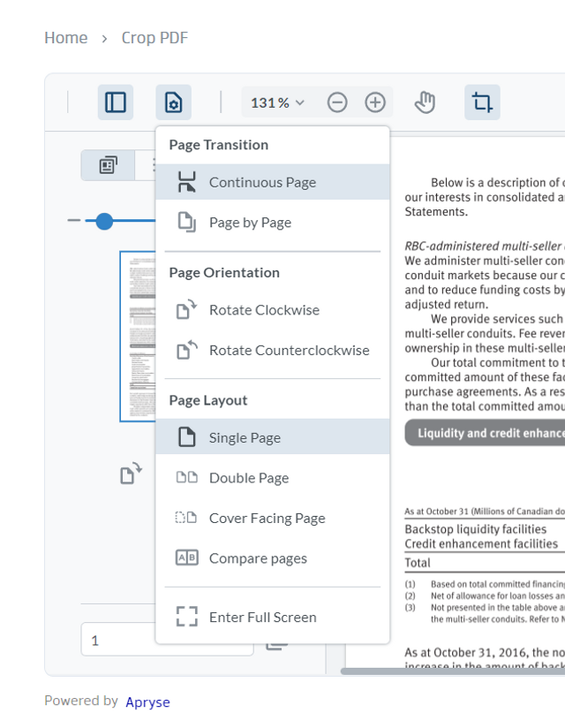This screenshot has width=565, height=728.
Task: Click the 'Total' table row
Action: click(x=485, y=563)
